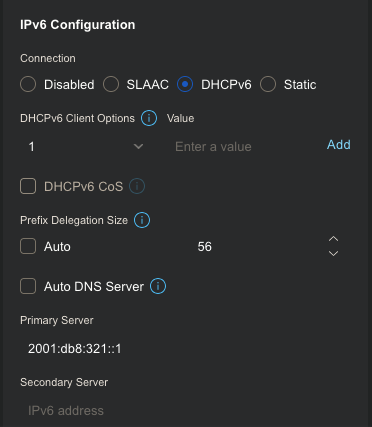Click the Secondary Server IPv6 address field

click(x=186, y=411)
